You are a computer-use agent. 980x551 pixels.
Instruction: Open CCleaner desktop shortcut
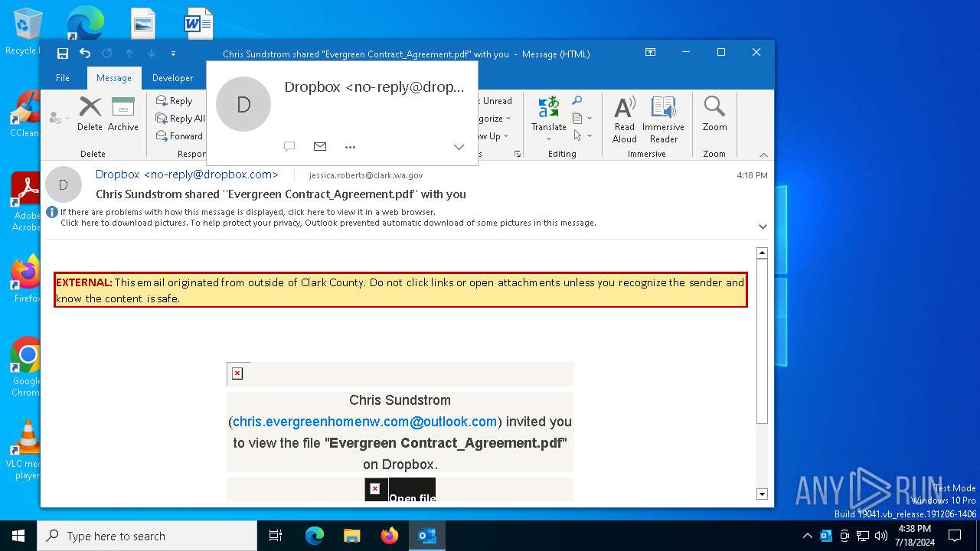click(24, 113)
